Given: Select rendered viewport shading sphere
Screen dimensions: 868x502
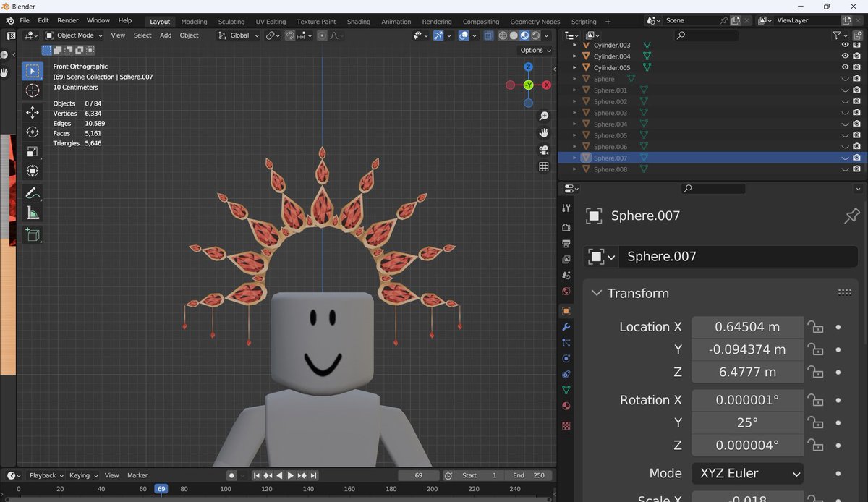Looking at the screenshot, I should 535,35.
